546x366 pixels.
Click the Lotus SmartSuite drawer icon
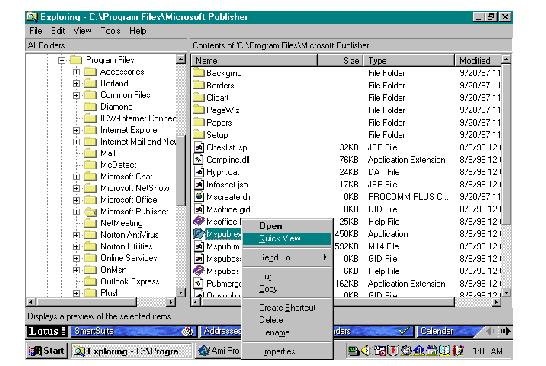(187, 331)
